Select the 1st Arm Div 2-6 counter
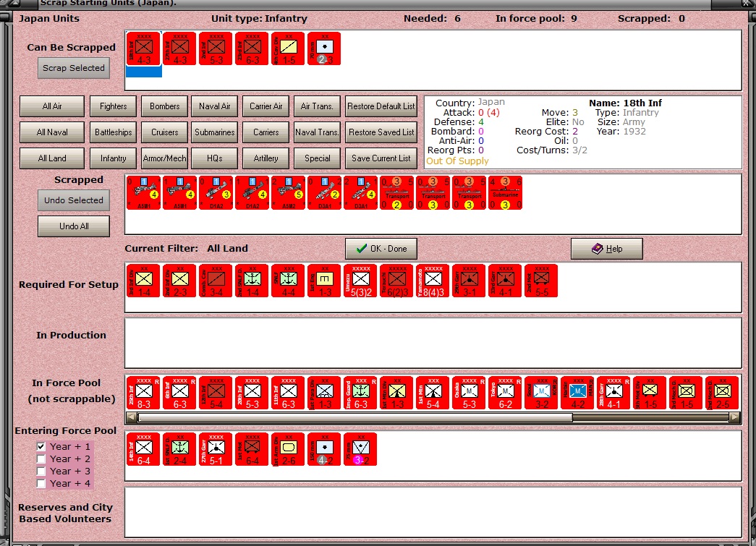 [288, 449]
